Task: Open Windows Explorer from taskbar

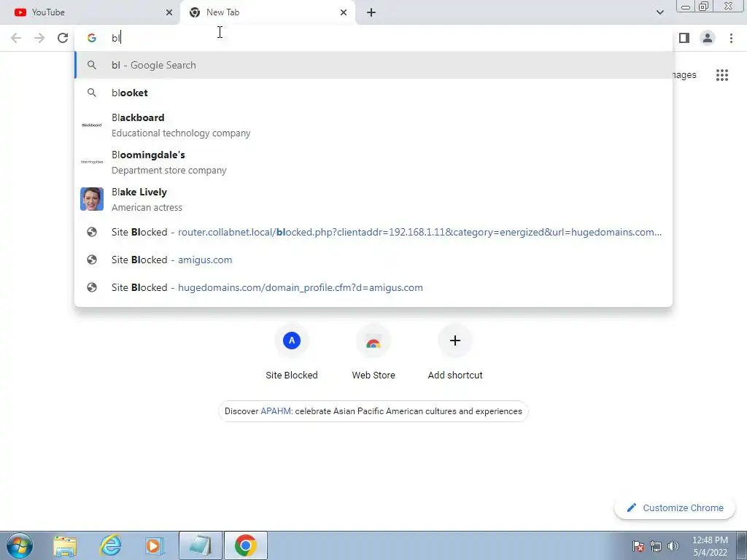Action: (65, 545)
